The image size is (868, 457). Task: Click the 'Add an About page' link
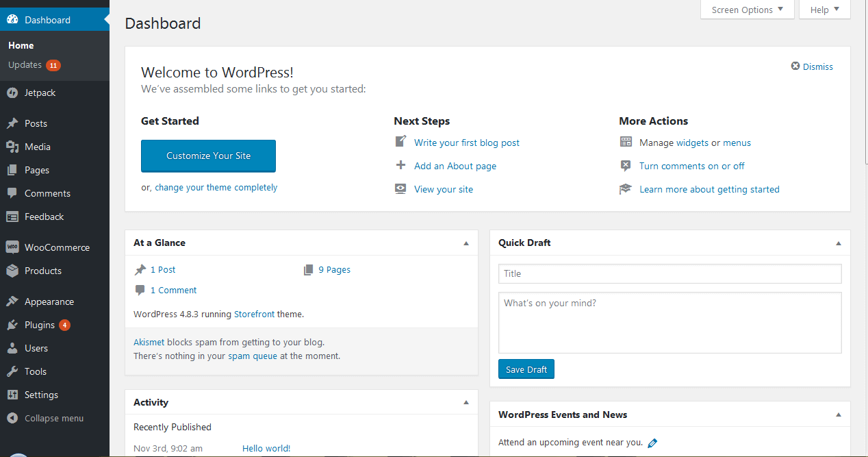[455, 166]
